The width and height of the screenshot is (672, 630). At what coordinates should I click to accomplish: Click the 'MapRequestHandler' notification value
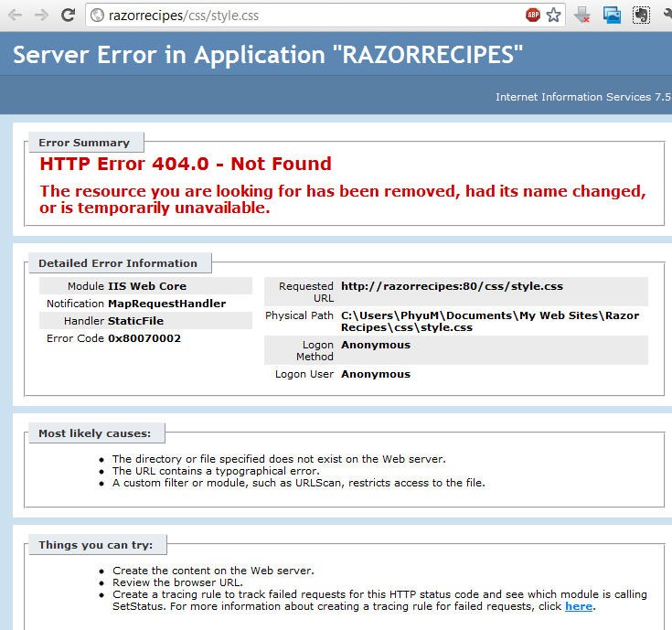pos(166,304)
